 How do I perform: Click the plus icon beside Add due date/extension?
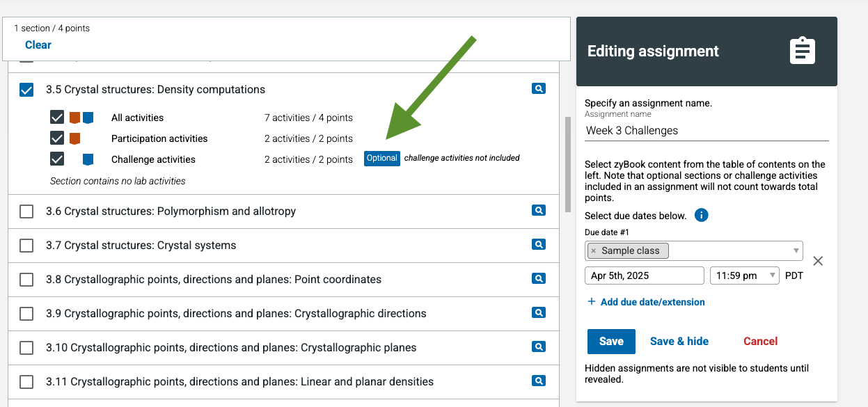pyautogui.click(x=592, y=301)
